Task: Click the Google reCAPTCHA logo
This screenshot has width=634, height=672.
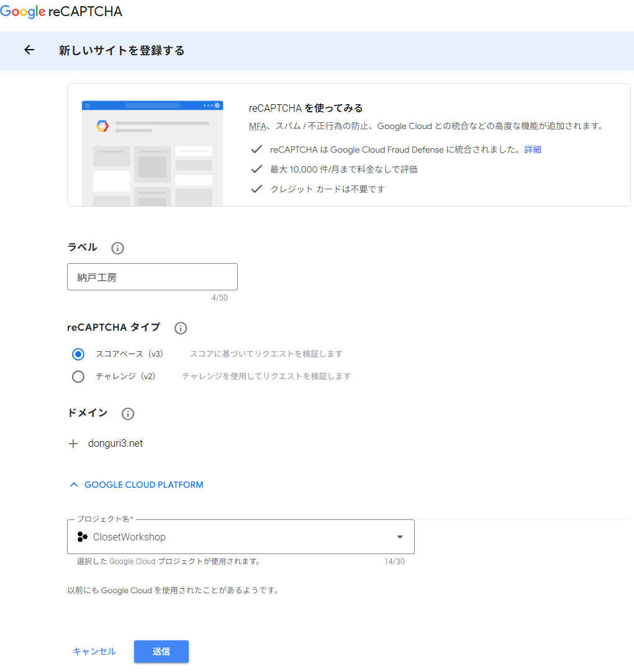Action: [61, 11]
